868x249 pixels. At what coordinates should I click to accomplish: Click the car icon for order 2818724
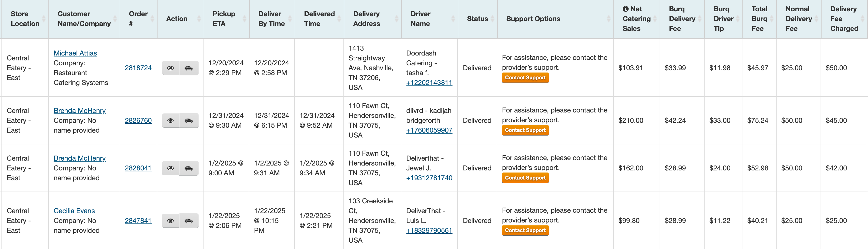click(189, 68)
